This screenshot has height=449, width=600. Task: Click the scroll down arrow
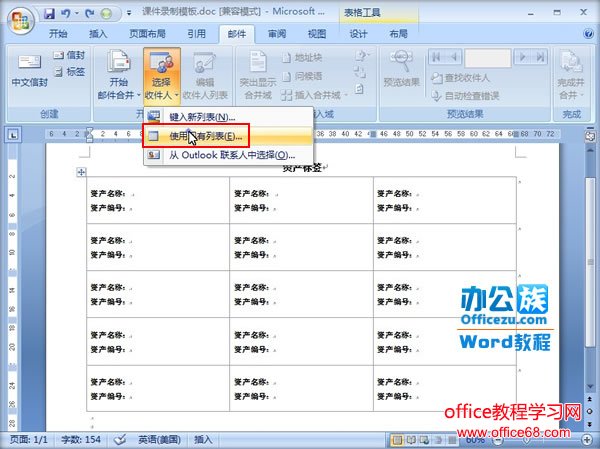click(x=590, y=387)
